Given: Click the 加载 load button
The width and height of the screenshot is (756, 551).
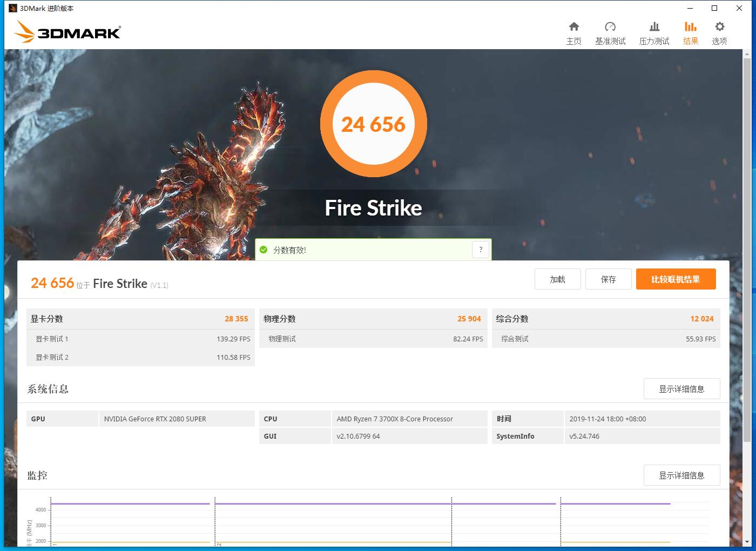Looking at the screenshot, I should [x=558, y=279].
